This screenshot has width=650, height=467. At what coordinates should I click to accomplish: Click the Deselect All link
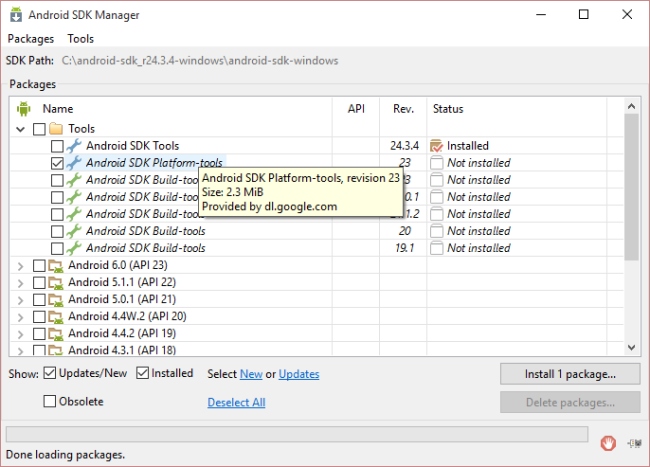236,402
